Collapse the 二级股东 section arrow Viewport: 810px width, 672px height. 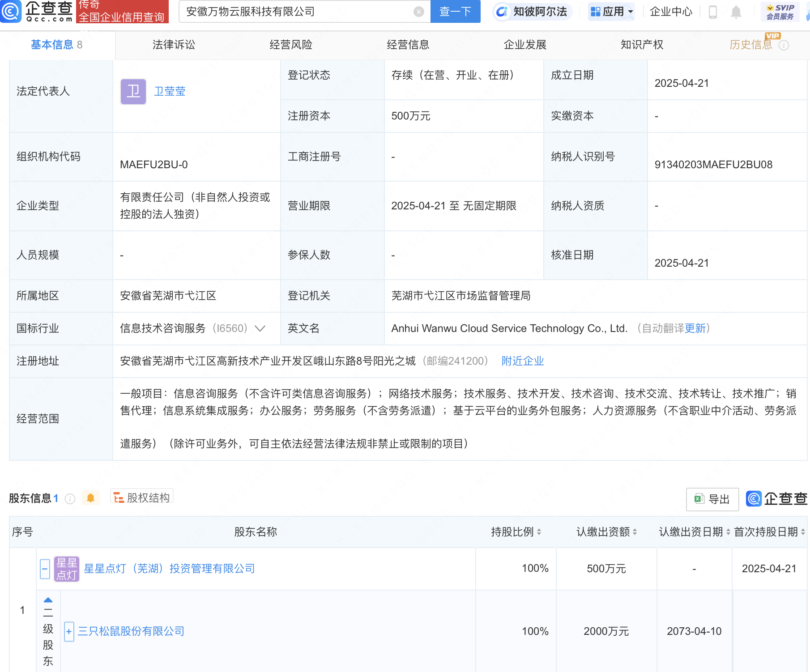click(48, 600)
